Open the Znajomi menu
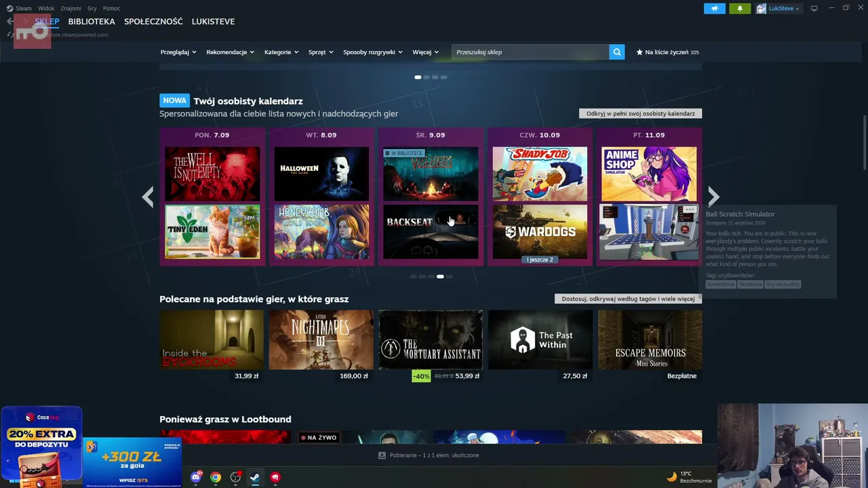This screenshot has height=488, width=868. click(x=71, y=8)
